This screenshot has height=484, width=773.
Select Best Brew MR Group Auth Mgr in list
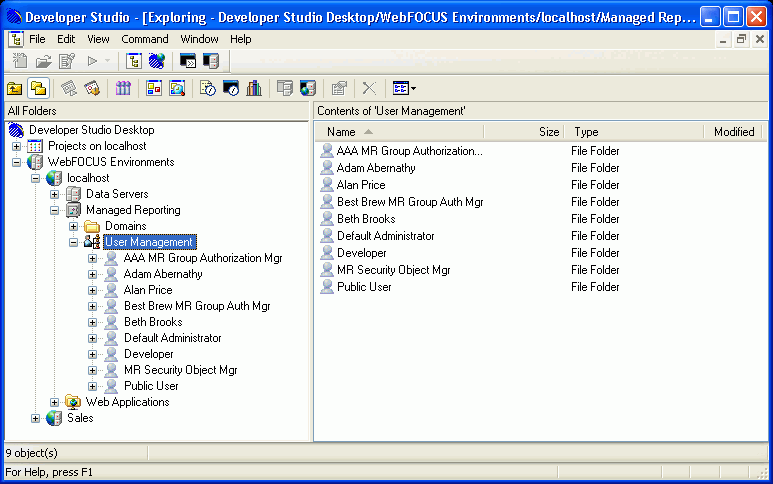pos(410,202)
